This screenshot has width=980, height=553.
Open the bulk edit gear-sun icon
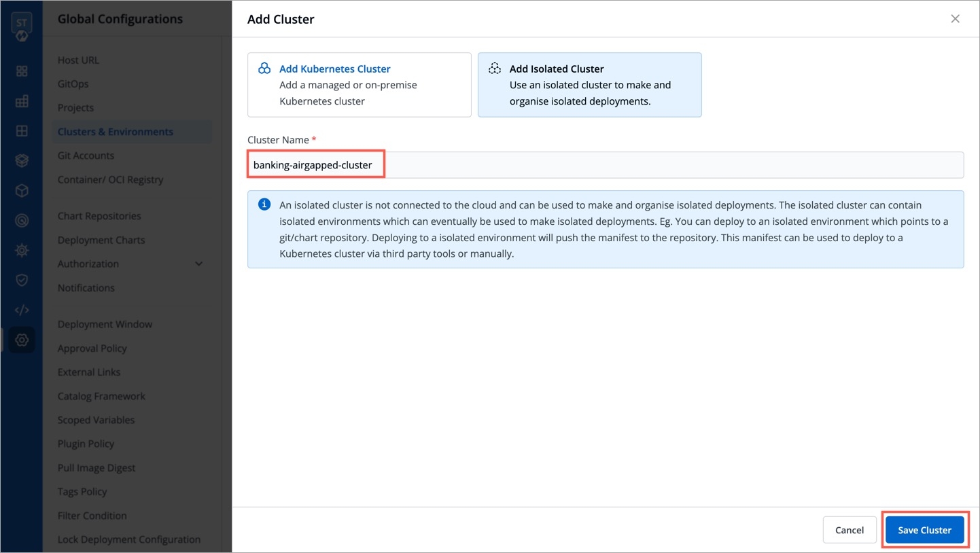click(22, 251)
